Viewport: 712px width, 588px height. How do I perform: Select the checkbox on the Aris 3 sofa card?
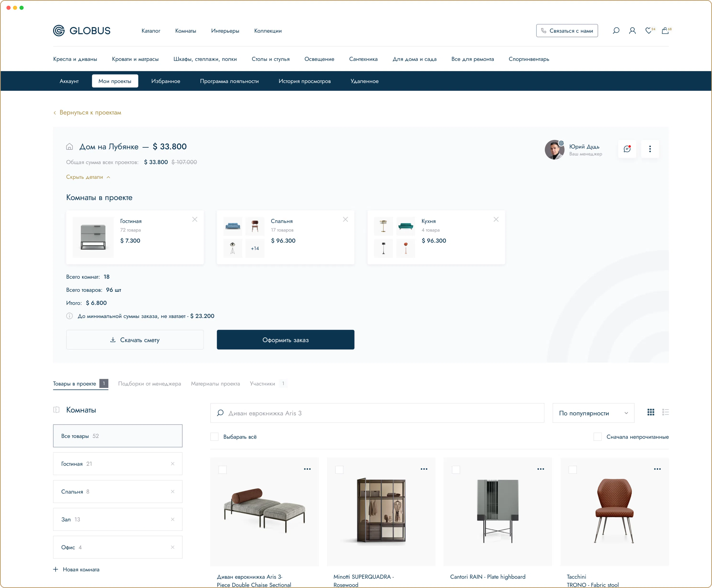coord(223,470)
